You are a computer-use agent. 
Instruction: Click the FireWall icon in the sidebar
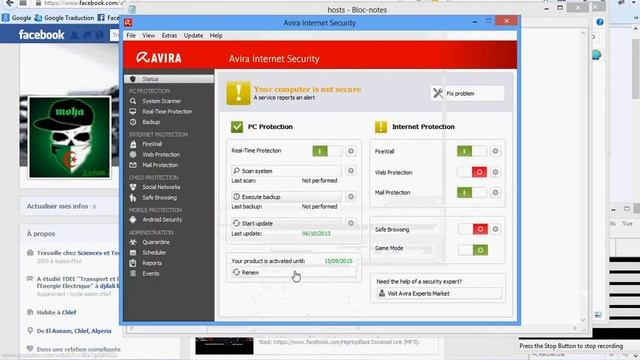tap(133, 144)
